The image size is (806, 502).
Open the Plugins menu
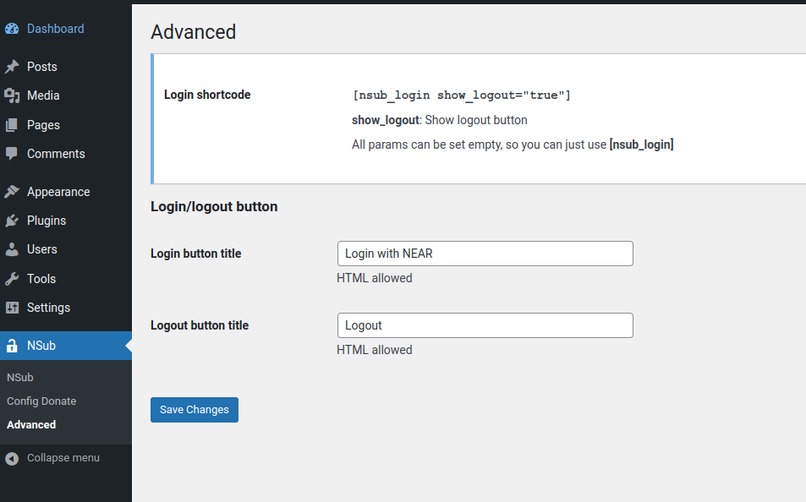pos(46,220)
